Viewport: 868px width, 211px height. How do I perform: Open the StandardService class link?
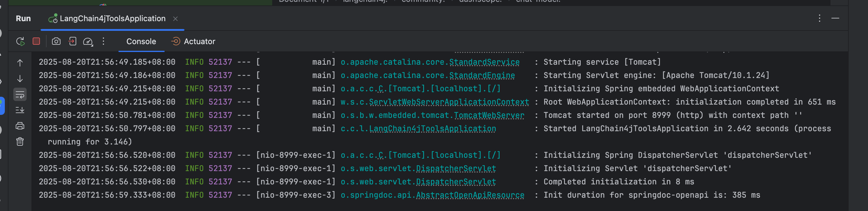tap(484, 62)
